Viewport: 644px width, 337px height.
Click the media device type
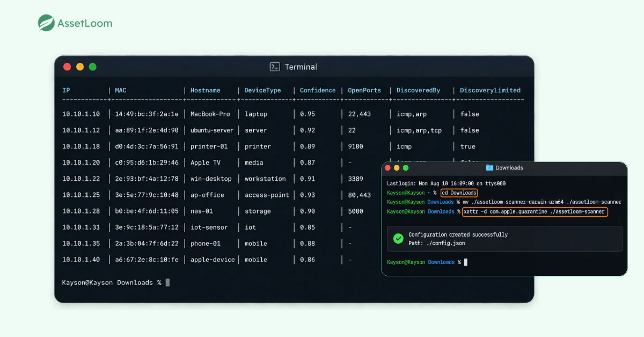254,163
